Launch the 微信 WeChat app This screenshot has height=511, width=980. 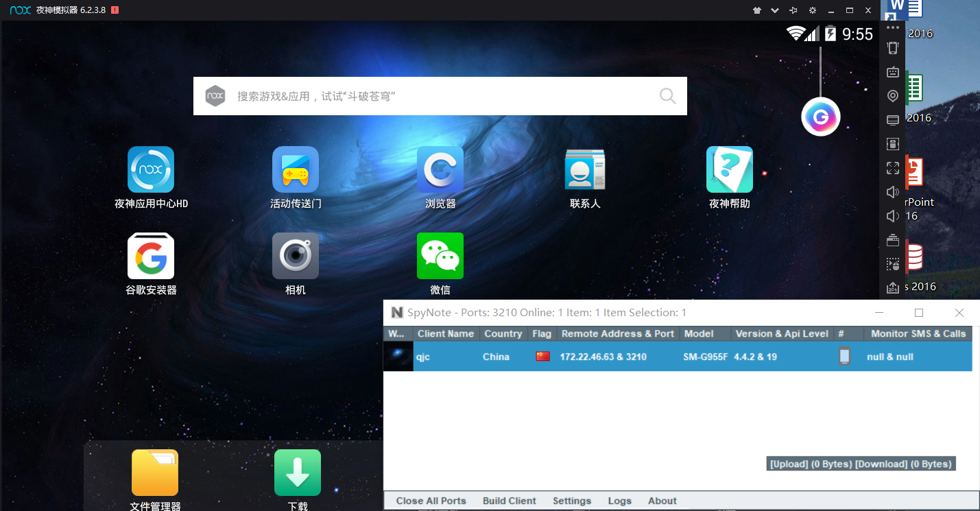[440, 256]
